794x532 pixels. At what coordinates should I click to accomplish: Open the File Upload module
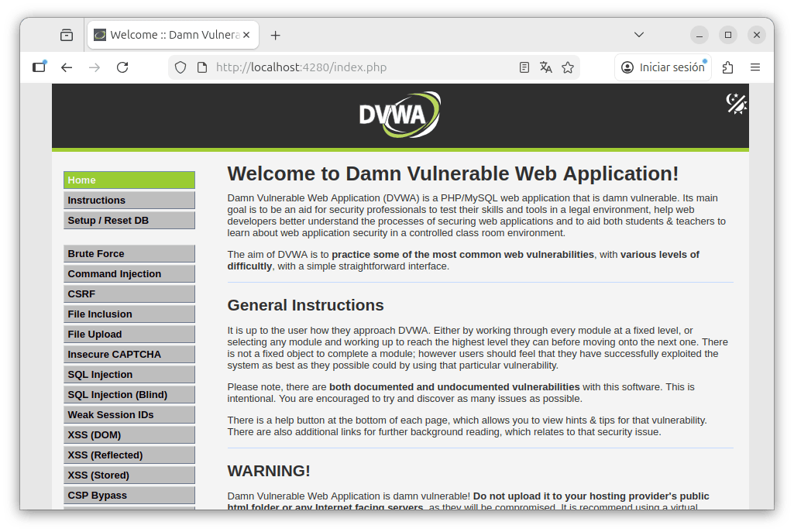coord(129,335)
